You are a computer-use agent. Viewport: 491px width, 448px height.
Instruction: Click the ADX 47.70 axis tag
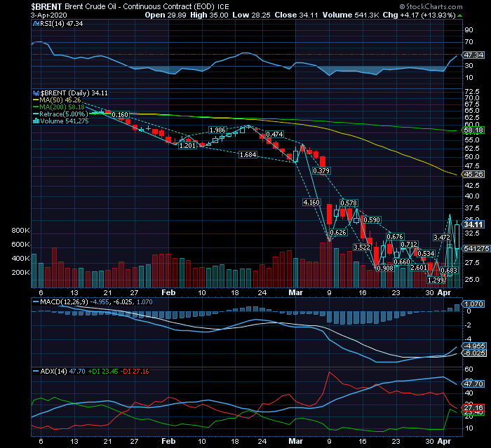coord(473,383)
